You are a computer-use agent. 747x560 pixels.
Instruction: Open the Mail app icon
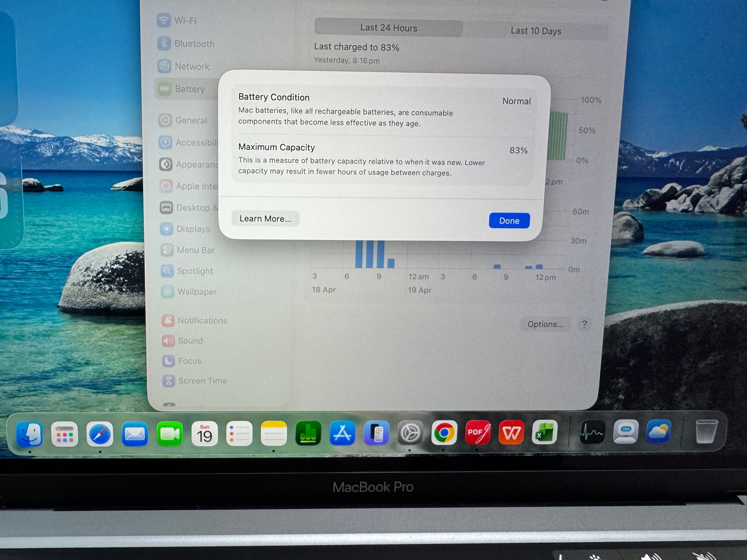(x=135, y=434)
